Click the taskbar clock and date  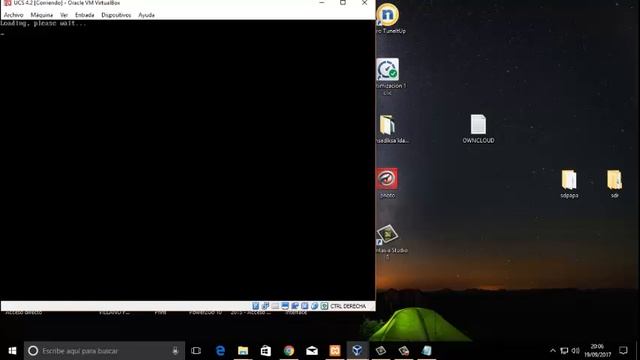(x=597, y=351)
